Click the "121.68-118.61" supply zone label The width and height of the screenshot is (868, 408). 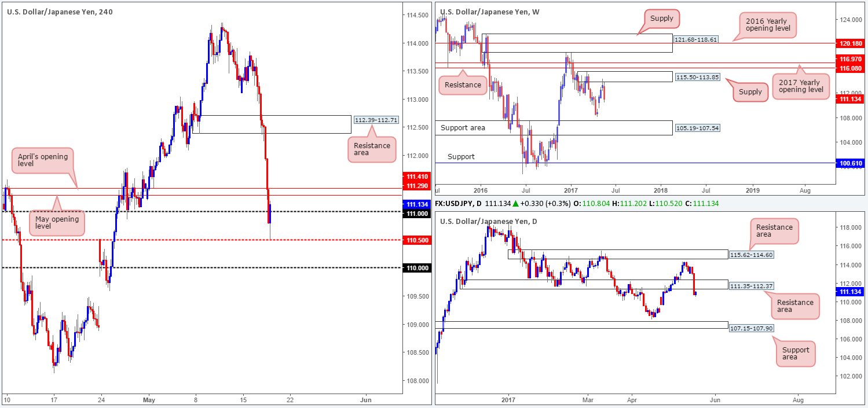pyautogui.click(x=695, y=39)
